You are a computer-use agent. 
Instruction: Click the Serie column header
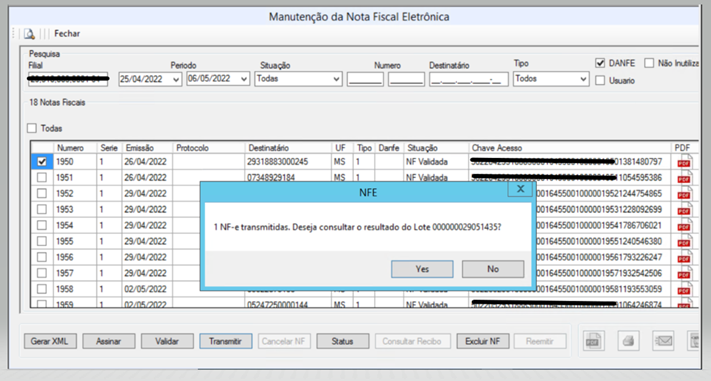[x=109, y=148]
